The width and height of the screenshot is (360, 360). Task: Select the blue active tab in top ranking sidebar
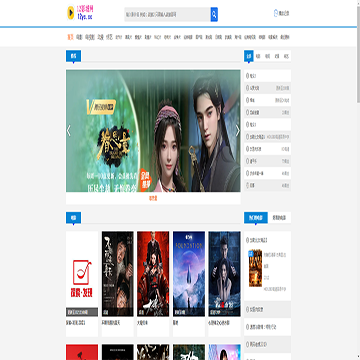(249, 56)
